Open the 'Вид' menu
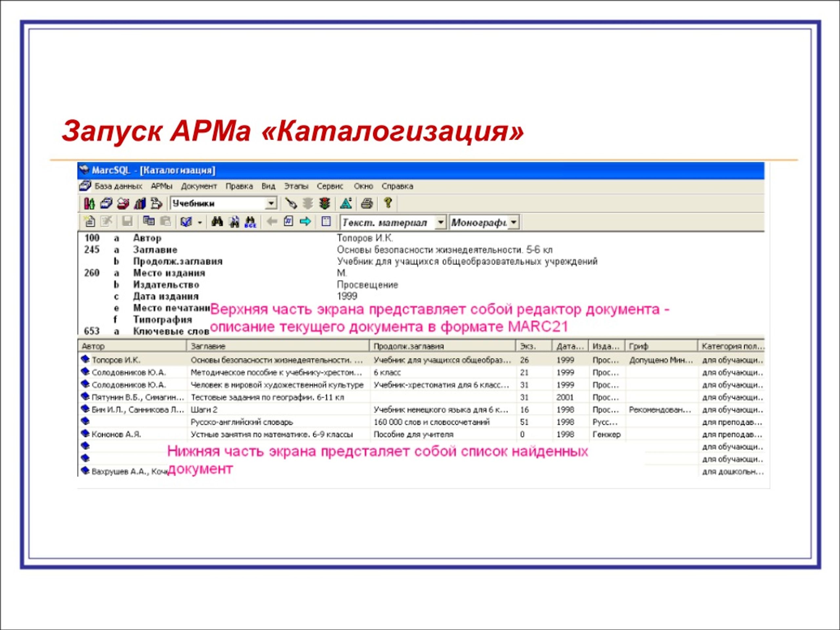This screenshot has height=630, width=840. (x=268, y=186)
